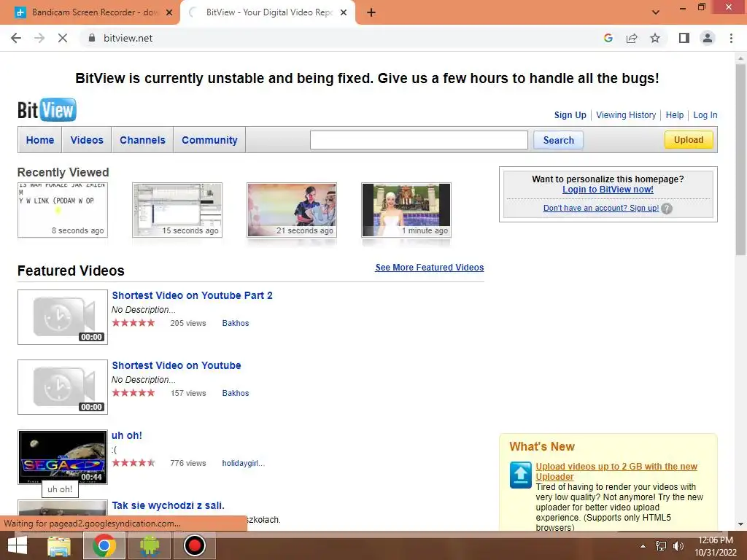Open File Explorer in the taskbar
747x560 pixels.
(x=59, y=545)
